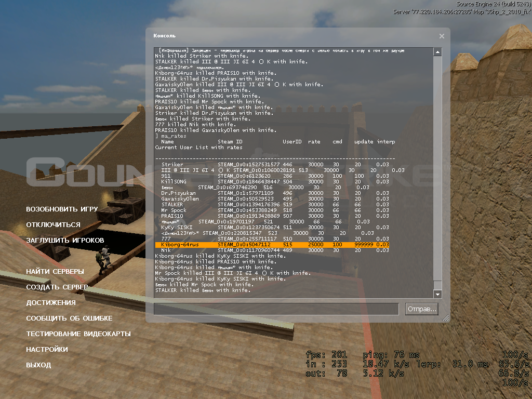Click Steam ID STEAM_0:0:1913428869 for PRAIS10
532x399 pixels.
(249, 216)
